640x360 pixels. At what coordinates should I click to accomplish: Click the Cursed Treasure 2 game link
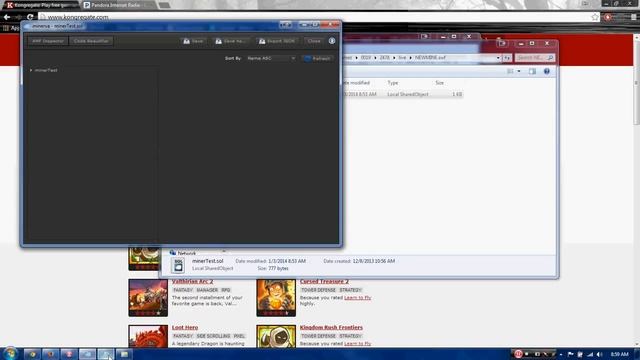point(324,282)
